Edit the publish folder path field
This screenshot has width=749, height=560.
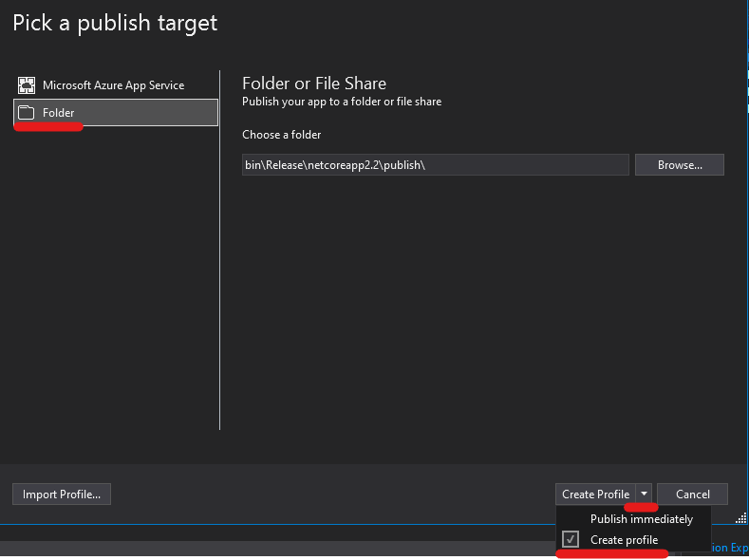(435, 165)
